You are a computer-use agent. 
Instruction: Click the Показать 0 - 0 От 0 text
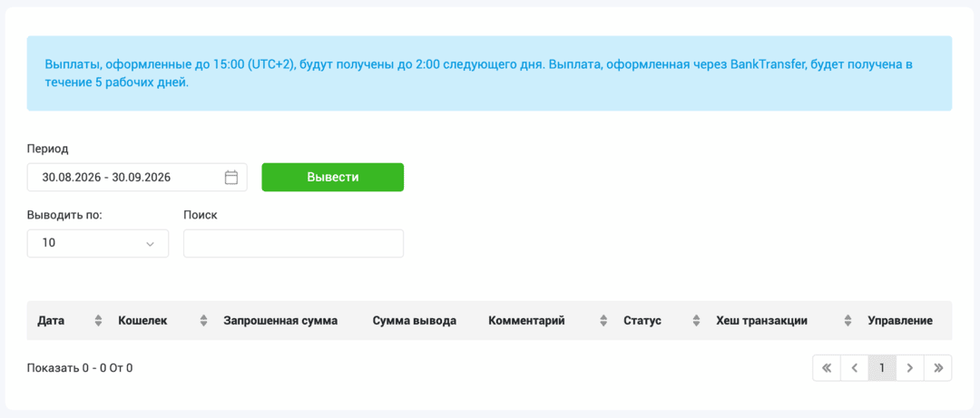80,368
